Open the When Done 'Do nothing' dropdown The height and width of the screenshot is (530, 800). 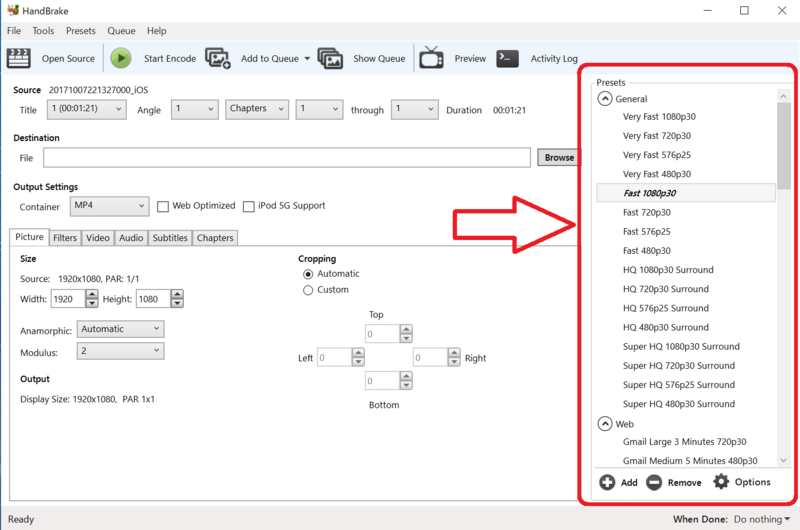tap(762, 519)
